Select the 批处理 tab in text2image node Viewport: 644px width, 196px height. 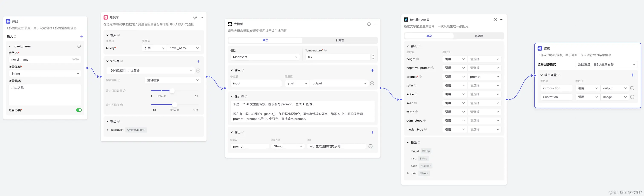(x=479, y=36)
